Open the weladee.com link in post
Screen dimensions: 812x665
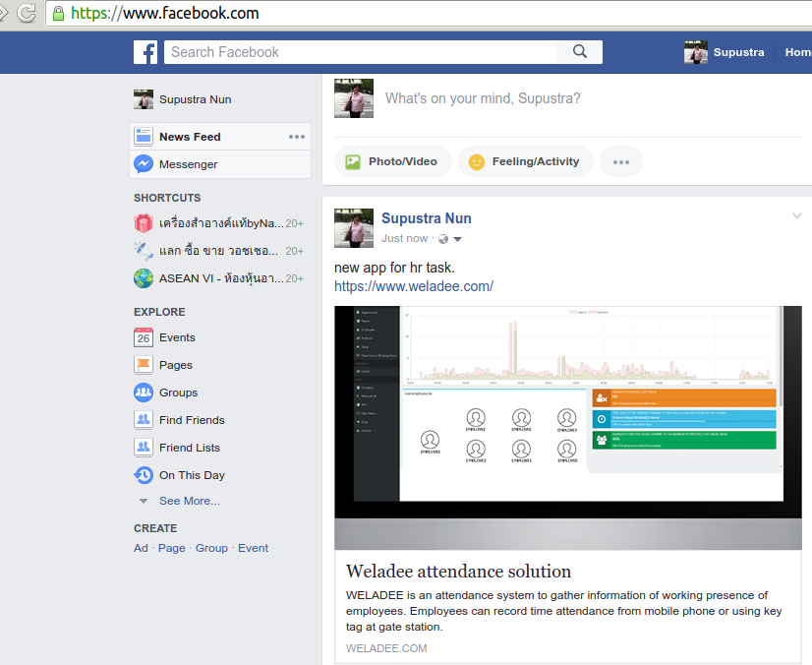click(413, 286)
